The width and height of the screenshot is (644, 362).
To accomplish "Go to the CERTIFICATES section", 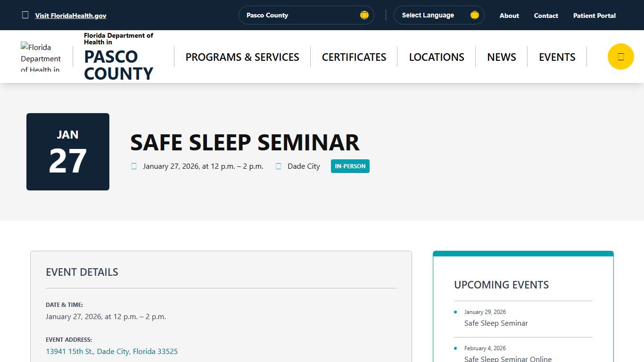I will pos(354,57).
